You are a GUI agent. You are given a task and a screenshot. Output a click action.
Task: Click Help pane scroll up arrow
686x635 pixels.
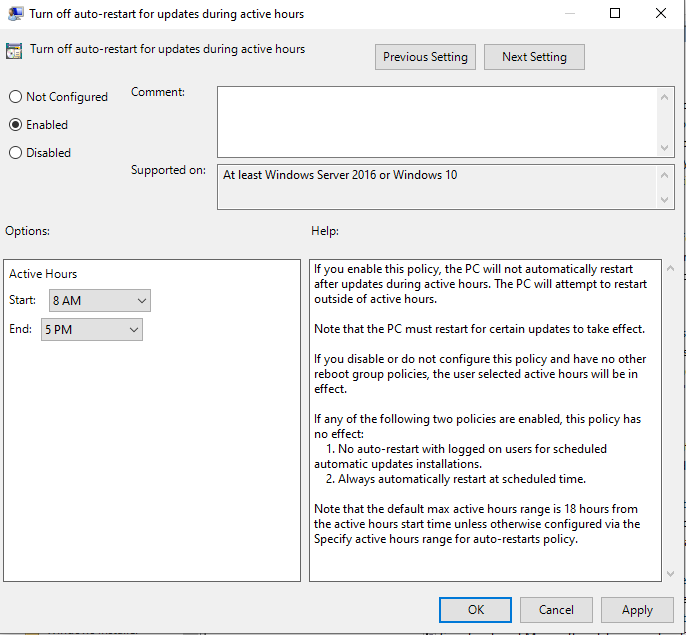670,268
